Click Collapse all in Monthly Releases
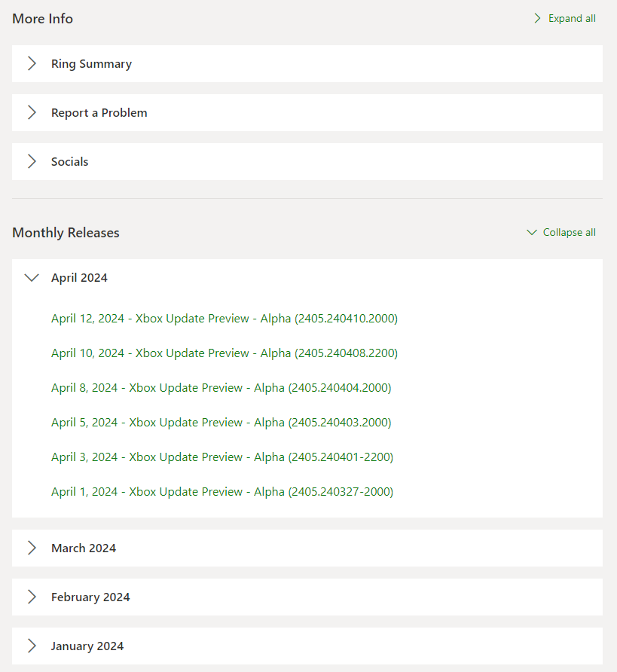 [562, 233]
